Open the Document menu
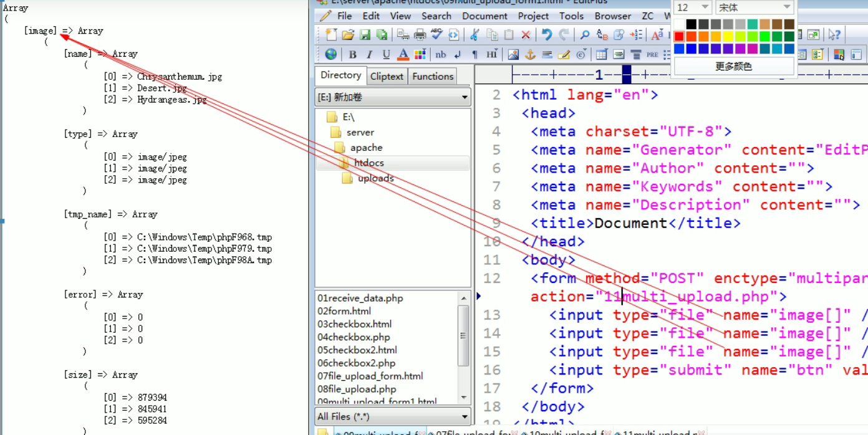 (485, 16)
